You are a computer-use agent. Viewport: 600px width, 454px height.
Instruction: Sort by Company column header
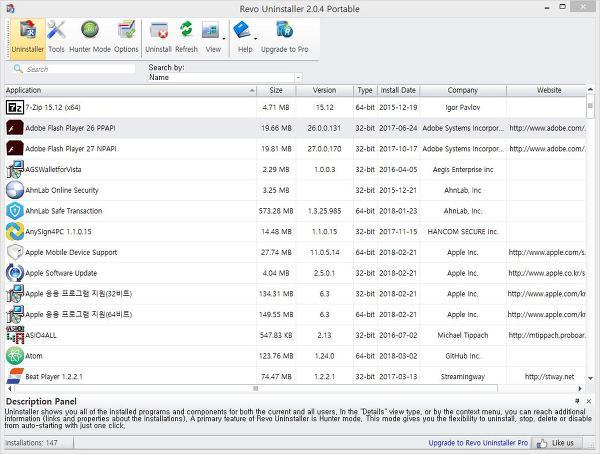click(x=463, y=90)
